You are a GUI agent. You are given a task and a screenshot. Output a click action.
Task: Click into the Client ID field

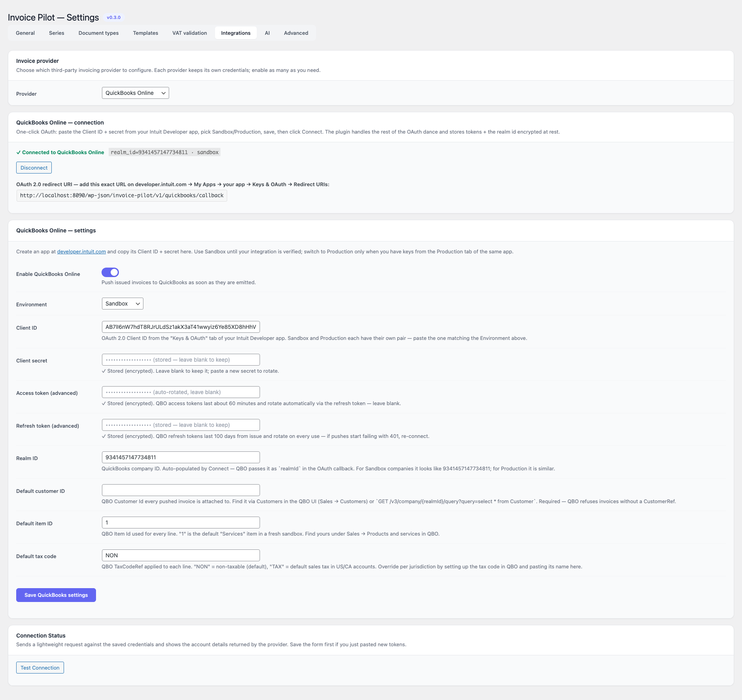pos(181,327)
